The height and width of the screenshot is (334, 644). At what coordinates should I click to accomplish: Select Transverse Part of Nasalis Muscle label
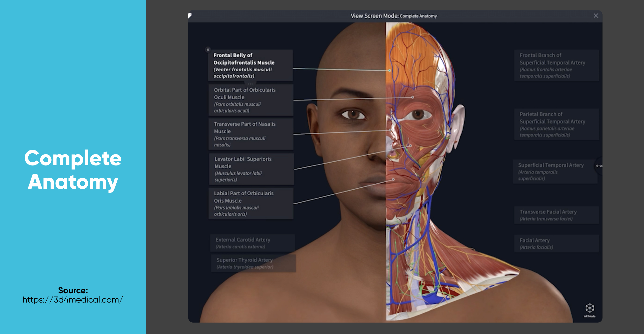(x=251, y=134)
